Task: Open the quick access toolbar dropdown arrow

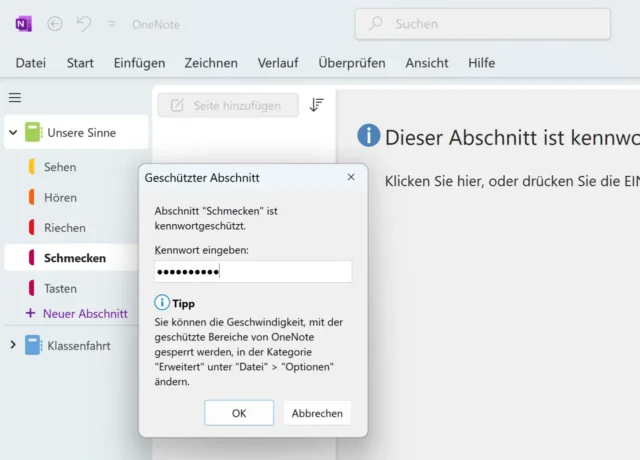Action: (x=112, y=24)
